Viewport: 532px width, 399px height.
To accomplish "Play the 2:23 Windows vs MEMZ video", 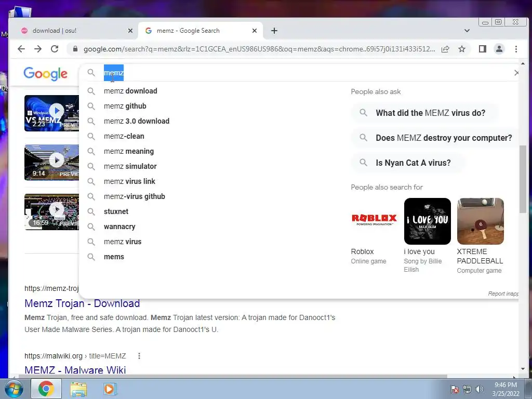I will [51, 113].
